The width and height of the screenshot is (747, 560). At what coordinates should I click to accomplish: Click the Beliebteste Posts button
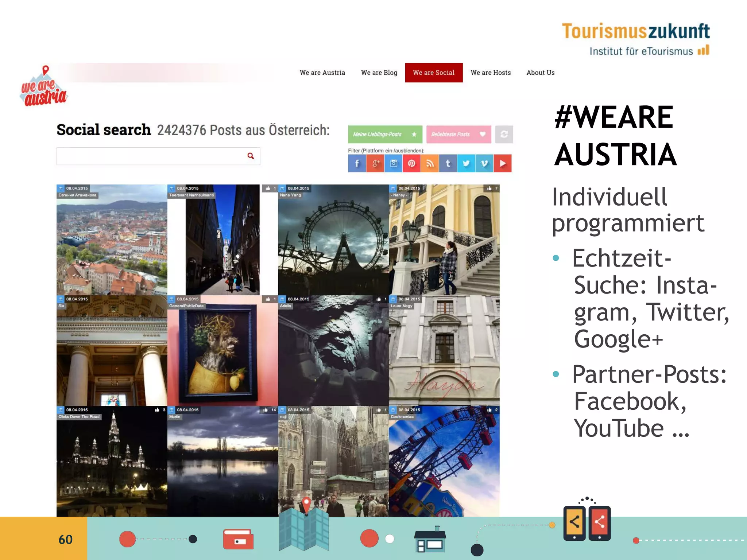(x=458, y=134)
